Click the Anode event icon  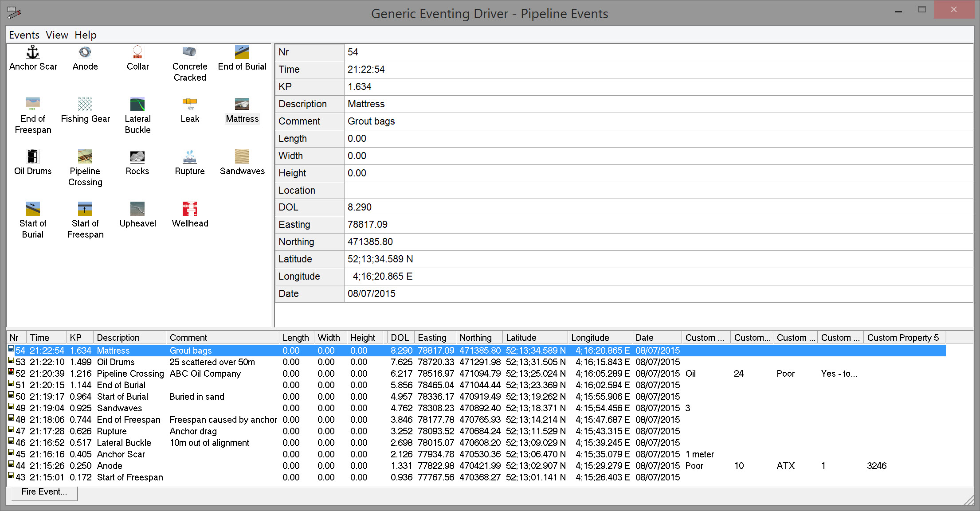pos(85,53)
